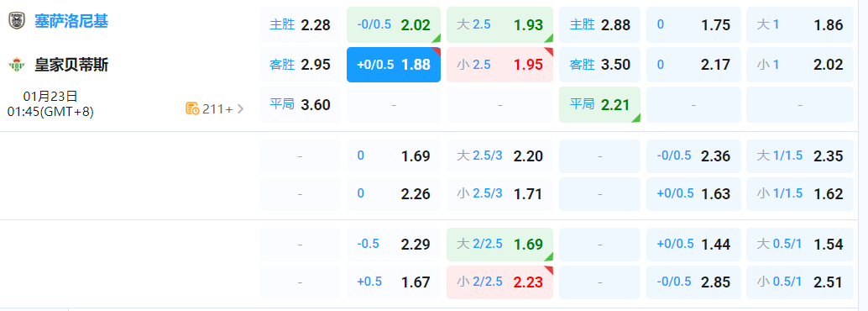The width and height of the screenshot is (868, 311).
Task: Deselect highlighted +0/0.5 at 1.88
Action: (x=394, y=65)
